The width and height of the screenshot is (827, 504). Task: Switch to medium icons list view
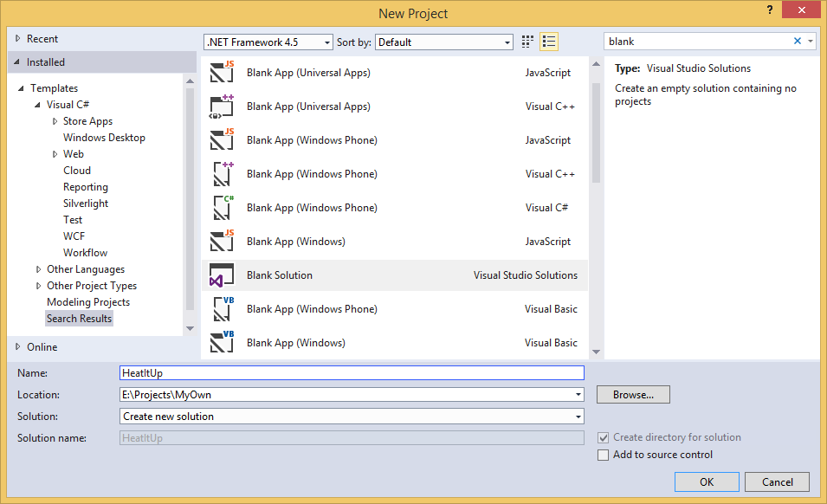pos(548,42)
